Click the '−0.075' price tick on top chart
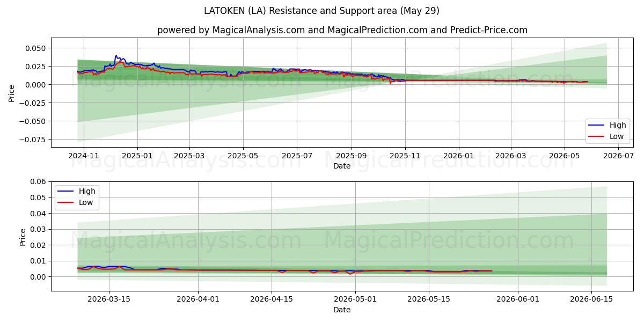Image resolution: width=644 pixels, height=322 pixels. [33, 140]
